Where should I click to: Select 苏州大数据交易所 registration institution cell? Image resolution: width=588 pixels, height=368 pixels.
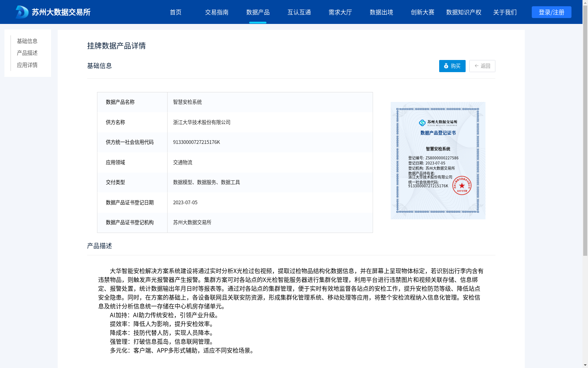pos(270,222)
